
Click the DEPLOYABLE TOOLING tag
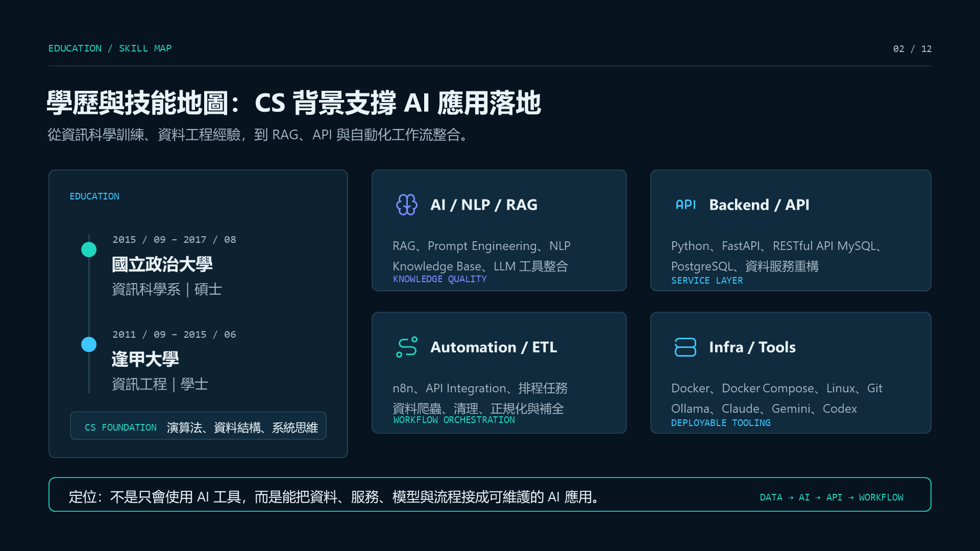click(x=721, y=423)
